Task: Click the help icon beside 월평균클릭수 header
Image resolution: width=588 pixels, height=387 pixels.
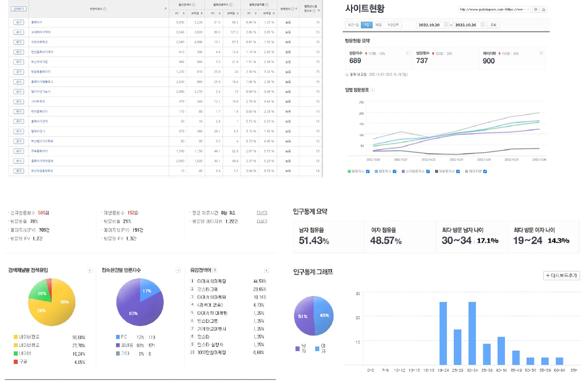Action: coord(231,5)
